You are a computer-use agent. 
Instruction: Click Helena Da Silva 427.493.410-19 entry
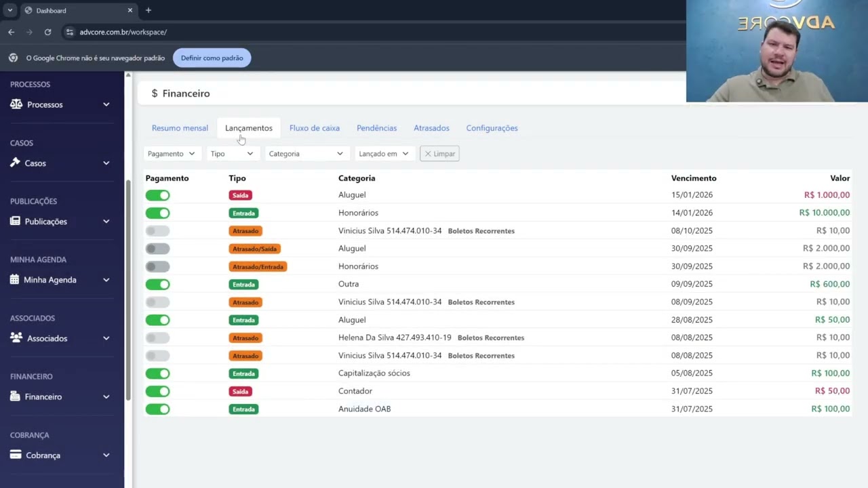point(395,338)
